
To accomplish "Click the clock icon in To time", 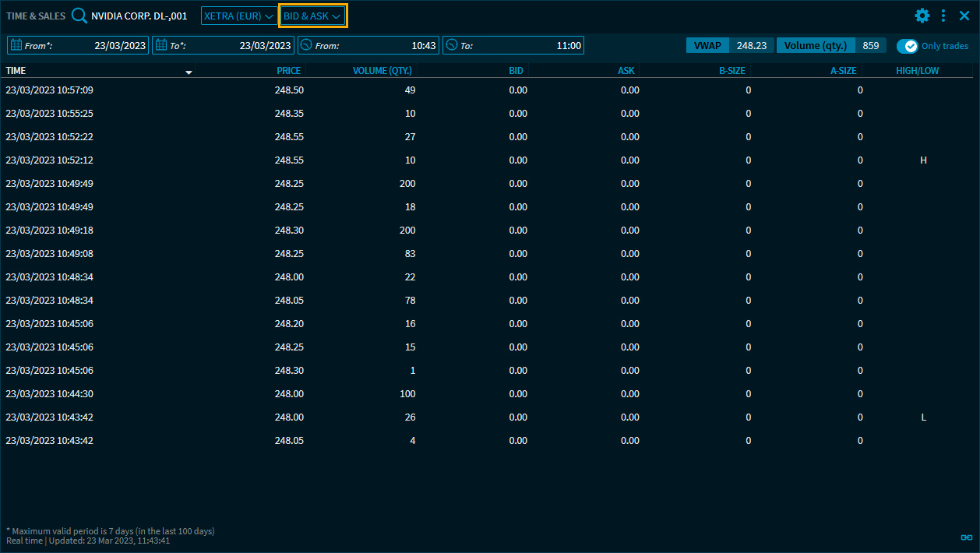I will pyautogui.click(x=451, y=45).
